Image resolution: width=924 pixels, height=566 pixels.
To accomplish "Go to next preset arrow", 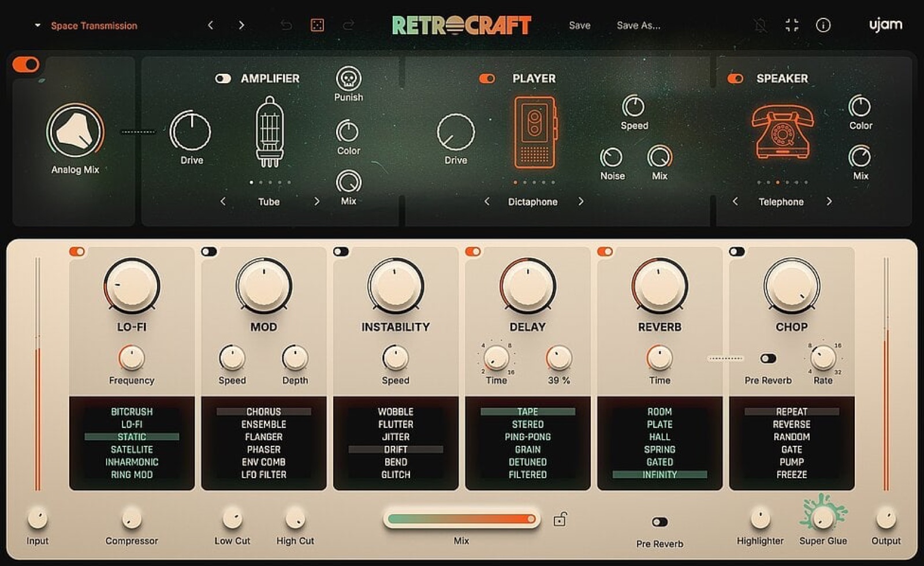I will (241, 25).
